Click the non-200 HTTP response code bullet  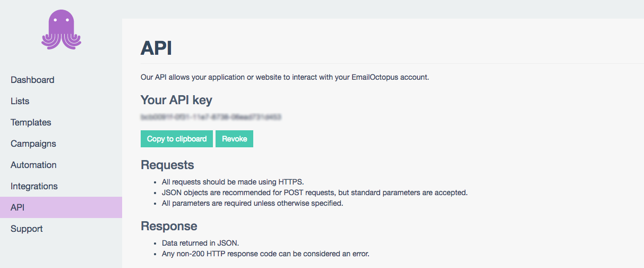pos(265,254)
